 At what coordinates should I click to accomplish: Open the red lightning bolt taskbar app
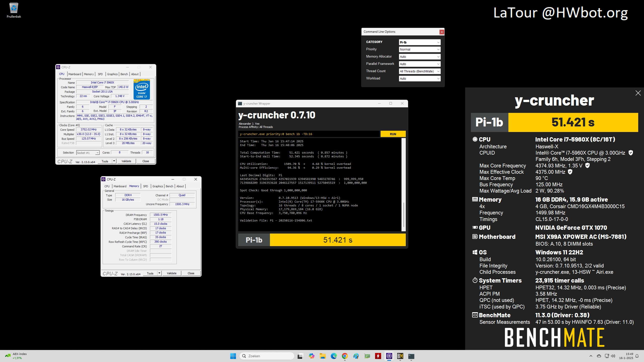pos(378,356)
